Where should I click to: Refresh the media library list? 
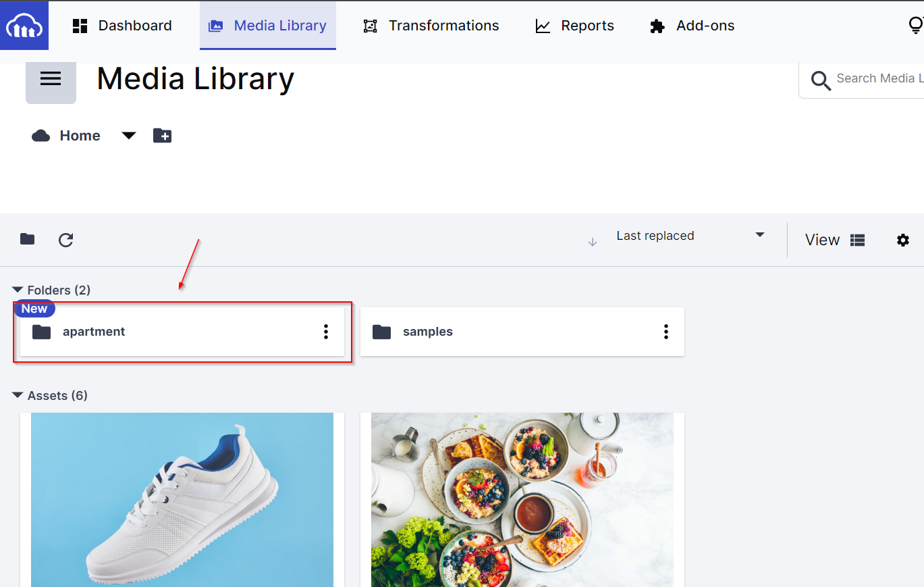pyautogui.click(x=65, y=240)
